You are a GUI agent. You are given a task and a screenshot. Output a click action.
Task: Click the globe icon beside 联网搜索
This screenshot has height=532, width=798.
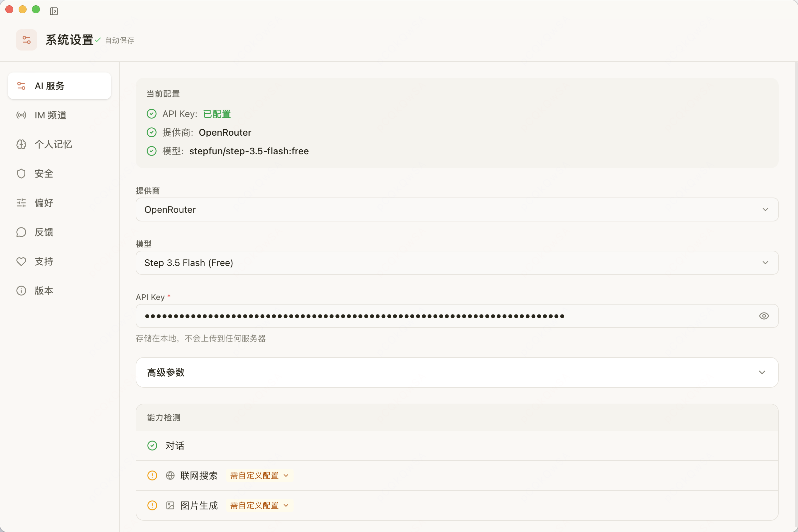pyautogui.click(x=170, y=476)
